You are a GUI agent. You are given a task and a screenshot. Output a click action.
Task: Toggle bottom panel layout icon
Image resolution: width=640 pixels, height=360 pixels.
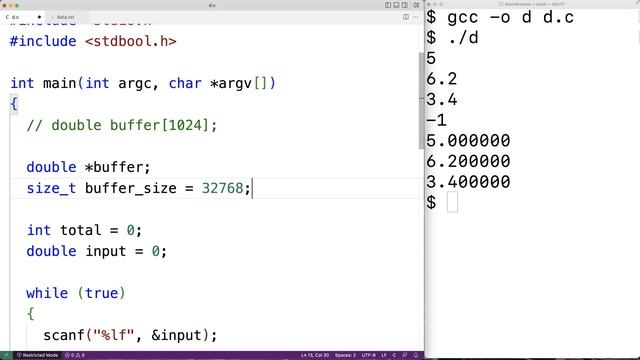click(x=396, y=5)
